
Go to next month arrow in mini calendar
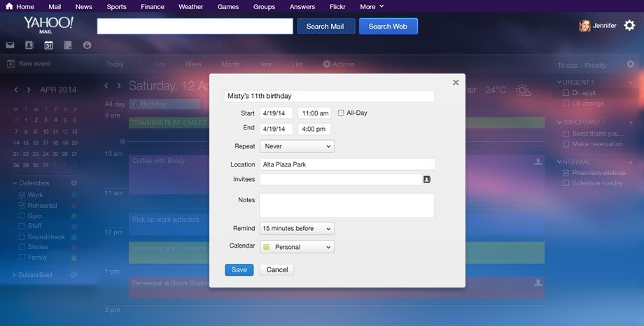click(x=29, y=90)
